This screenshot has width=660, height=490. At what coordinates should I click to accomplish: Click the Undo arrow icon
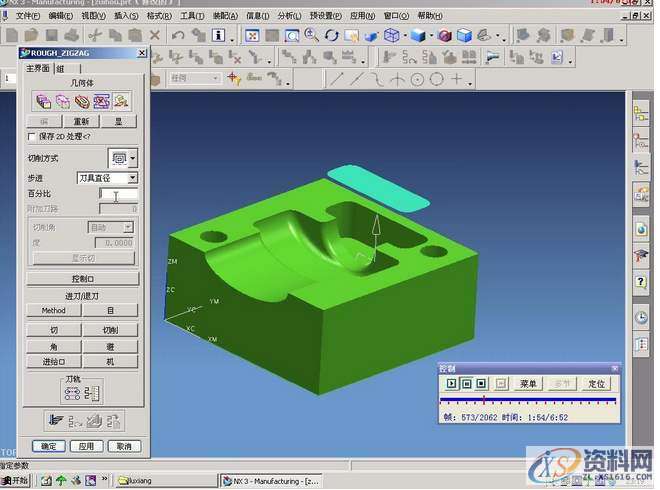click(x=177, y=36)
